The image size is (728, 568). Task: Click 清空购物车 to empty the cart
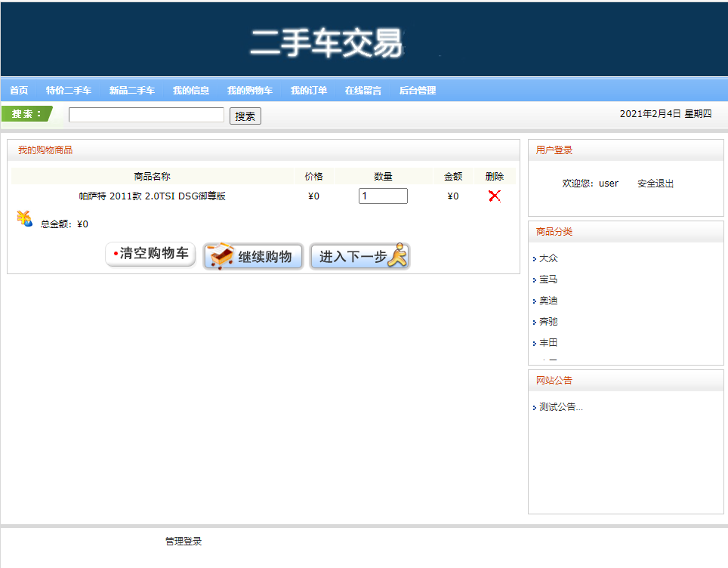point(151,254)
